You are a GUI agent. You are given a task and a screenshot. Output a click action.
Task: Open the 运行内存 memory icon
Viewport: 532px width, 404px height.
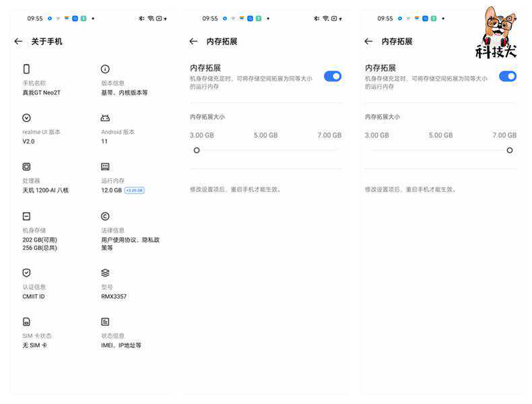[x=105, y=166]
